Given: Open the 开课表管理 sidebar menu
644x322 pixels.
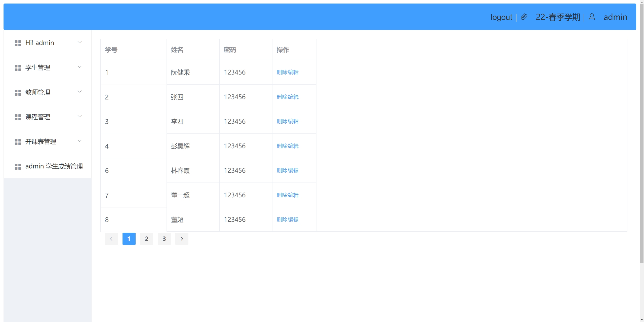Looking at the screenshot, I should [47, 141].
